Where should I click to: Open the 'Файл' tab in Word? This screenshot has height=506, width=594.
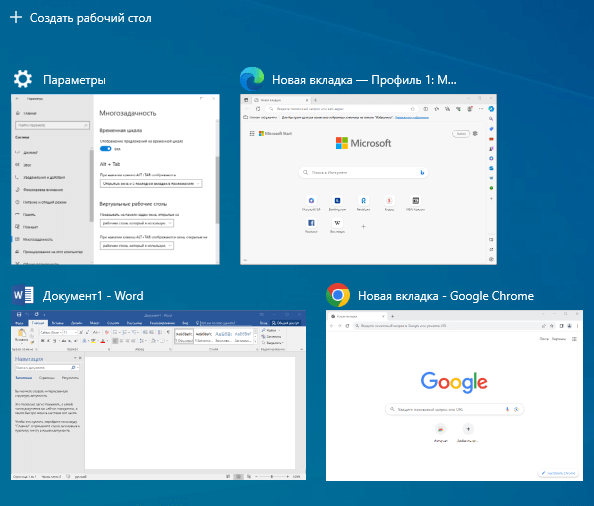coord(19,323)
